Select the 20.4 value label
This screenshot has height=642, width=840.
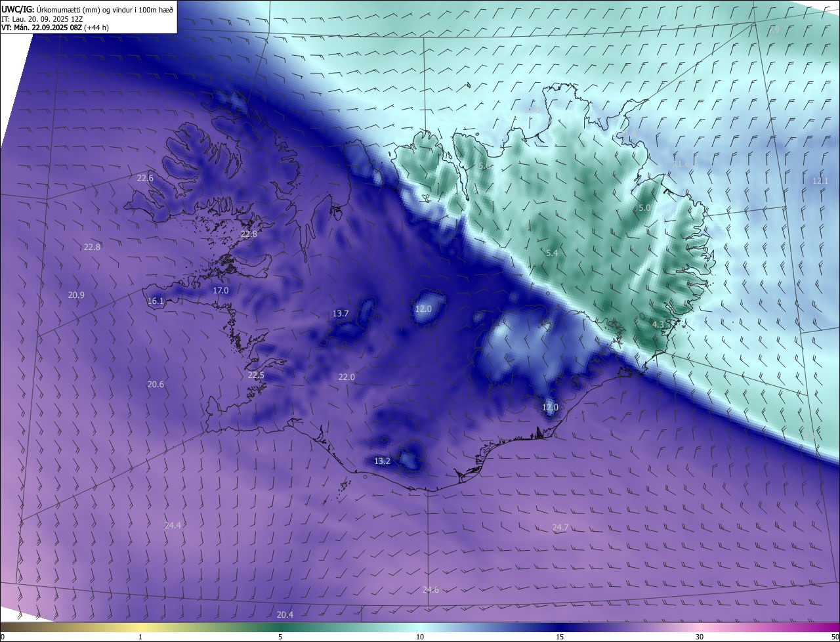coord(285,615)
